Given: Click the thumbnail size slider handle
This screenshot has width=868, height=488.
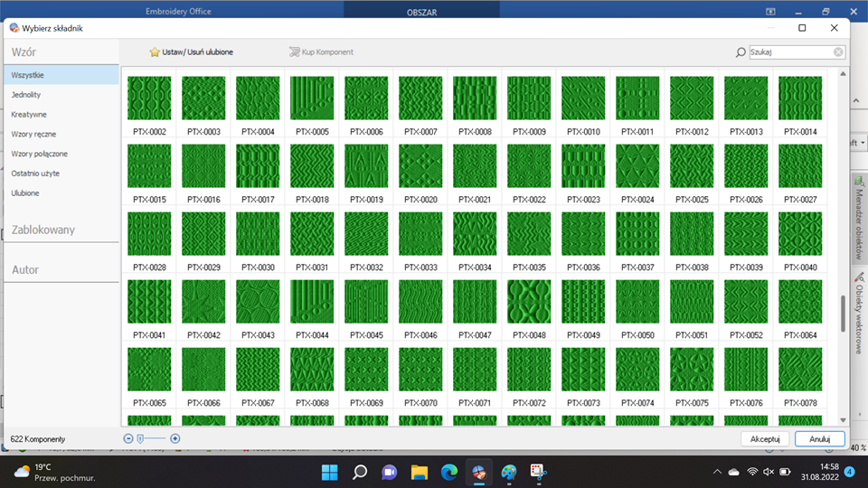Looking at the screenshot, I should tap(140, 438).
